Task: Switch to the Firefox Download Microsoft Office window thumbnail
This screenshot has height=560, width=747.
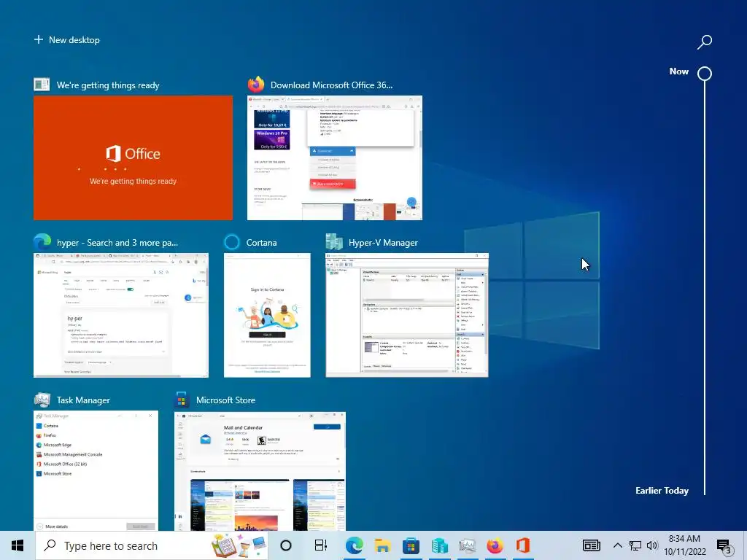Action: pos(334,157)
